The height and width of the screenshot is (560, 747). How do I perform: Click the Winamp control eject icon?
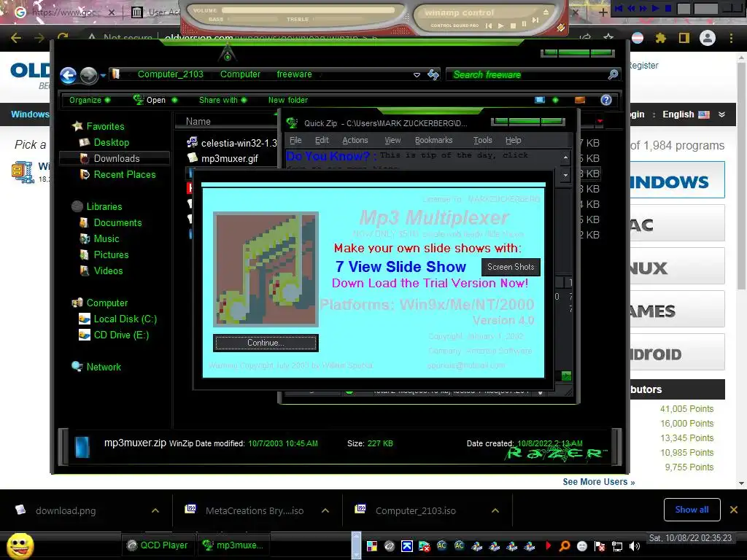[x=546, y=12]
